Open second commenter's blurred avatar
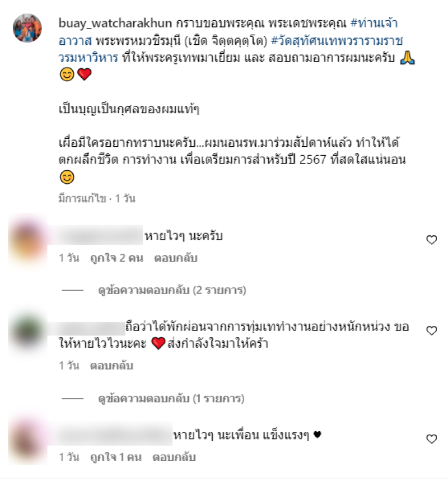 click(27, 333)
